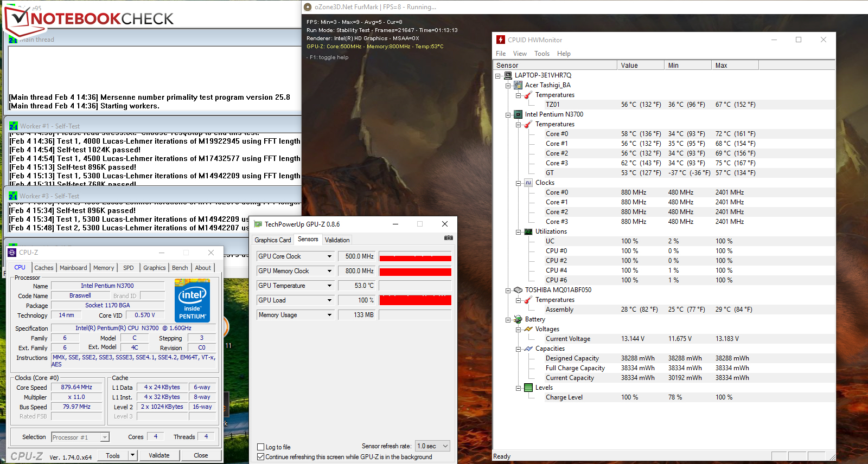This screenshot has width=868, height=464.
Task: Collapse the Voltages node
Action: (x=519, y=330)
